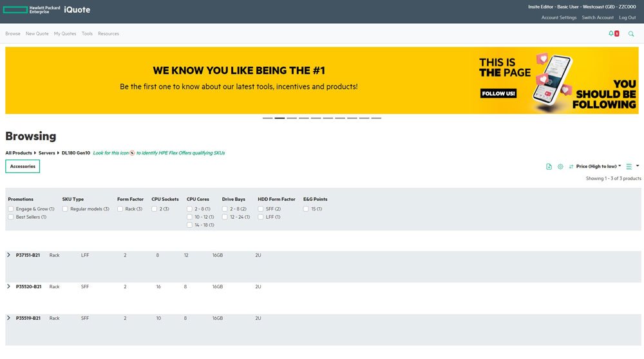Click Switch Account link
The image size is (644, 359).
coord(598,17)
